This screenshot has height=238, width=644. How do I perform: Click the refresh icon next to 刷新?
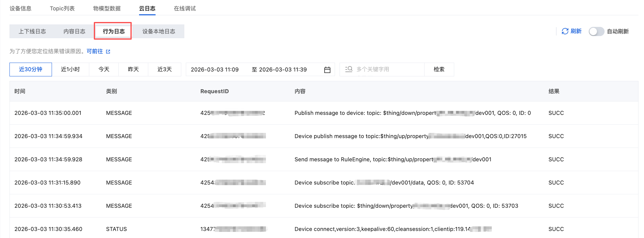565,31
